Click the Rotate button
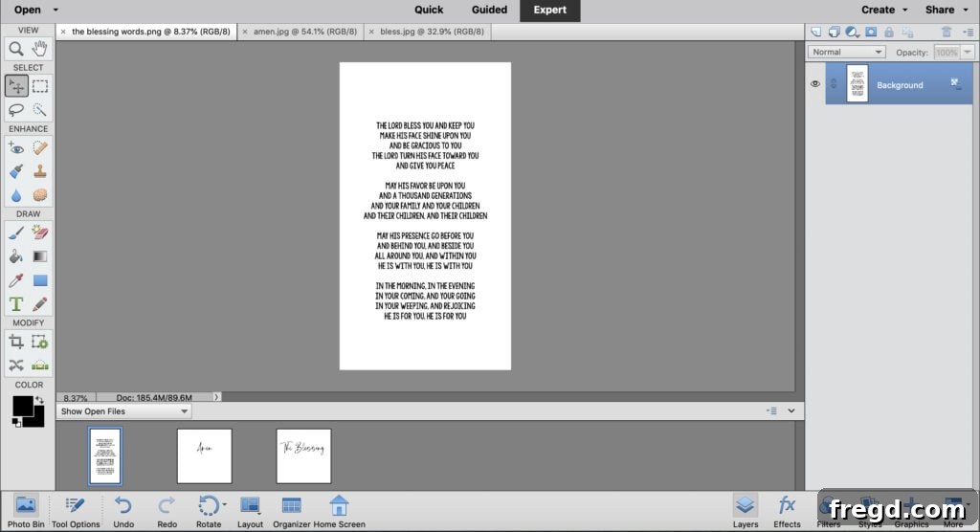Screen dimensions: 980x532 point(209,511)
